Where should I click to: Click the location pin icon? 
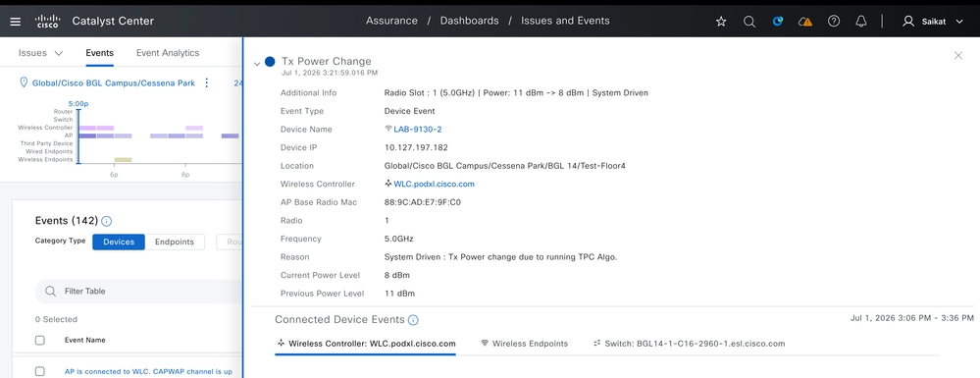pyautogui.click(x=25, y=82)
